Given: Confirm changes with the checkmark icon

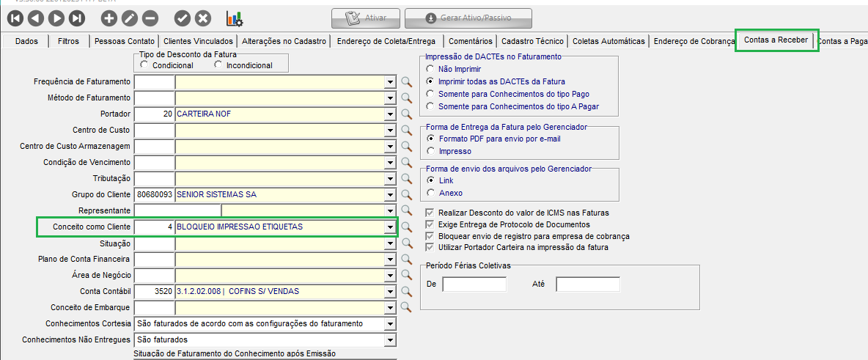Looking at the screenshot, I should (183, 18).
